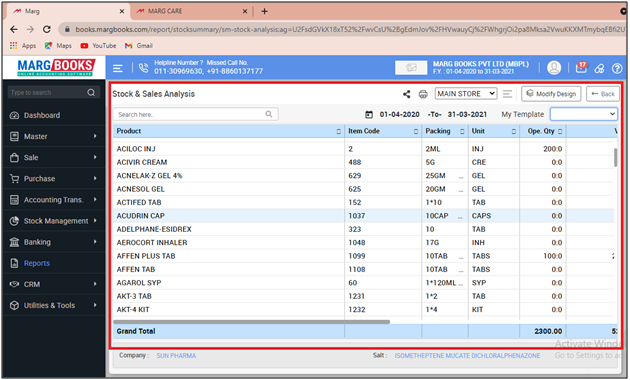Click the horizontal scrollbar under the table
The height and width of the screenshot is (380, 630).
(252, 322)
